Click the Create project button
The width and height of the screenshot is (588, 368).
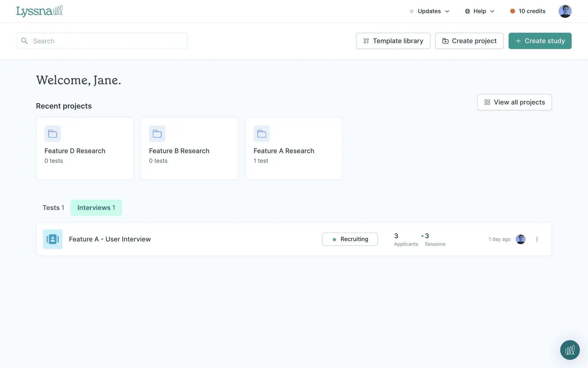469,41
